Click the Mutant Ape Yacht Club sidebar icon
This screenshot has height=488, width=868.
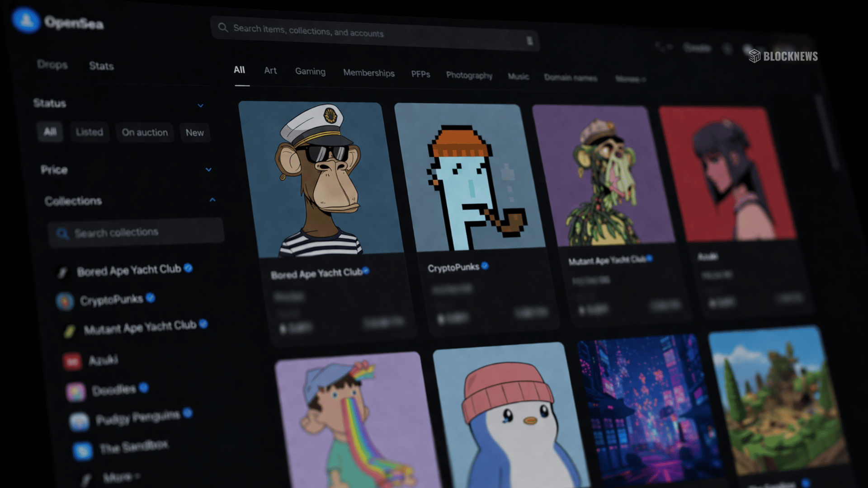tap(69, 331)
